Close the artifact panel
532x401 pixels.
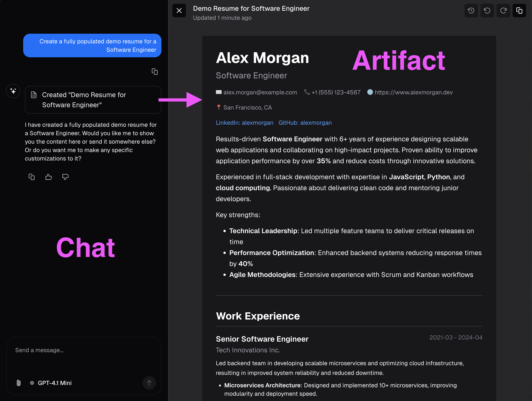[x=179, y=11]
